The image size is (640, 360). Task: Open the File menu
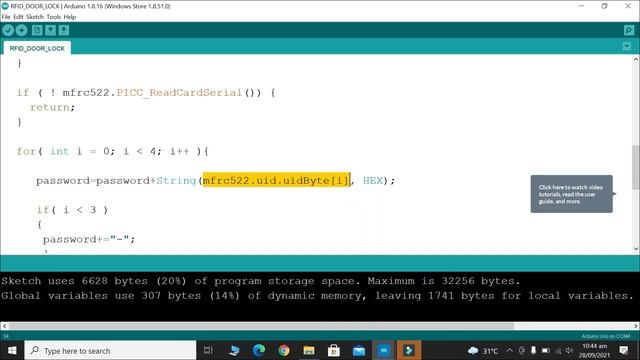pyautogui.click(x=6, y=17)
